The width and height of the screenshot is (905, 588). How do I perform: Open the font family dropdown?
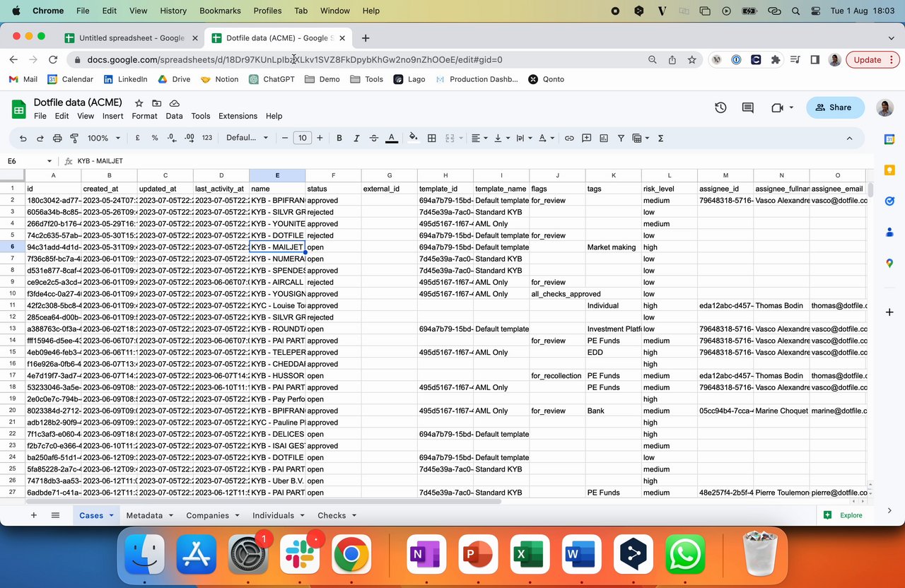(247, 139)
